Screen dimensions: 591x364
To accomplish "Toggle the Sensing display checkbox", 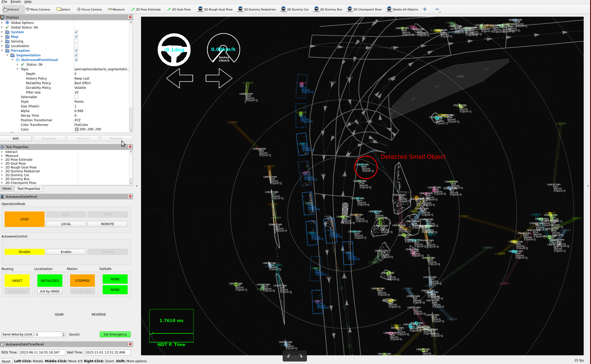I will coord(76,41).
